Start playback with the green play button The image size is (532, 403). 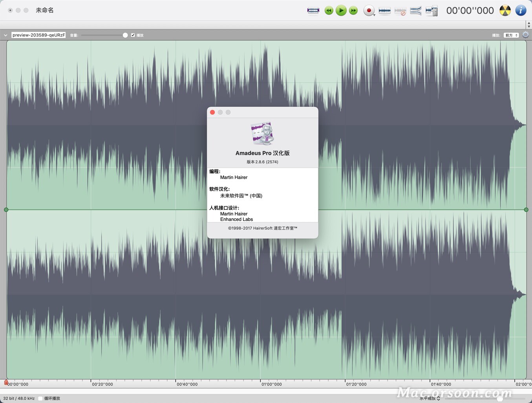click(341, 11)
